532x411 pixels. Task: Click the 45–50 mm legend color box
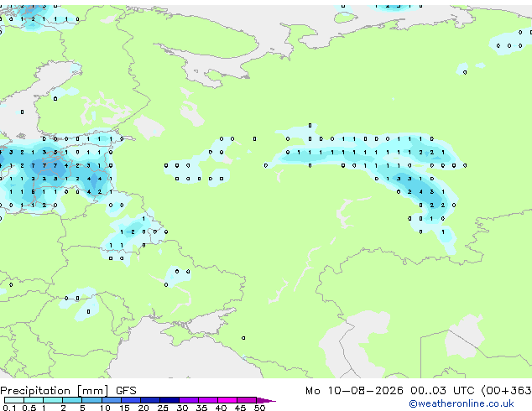point(247,400)
